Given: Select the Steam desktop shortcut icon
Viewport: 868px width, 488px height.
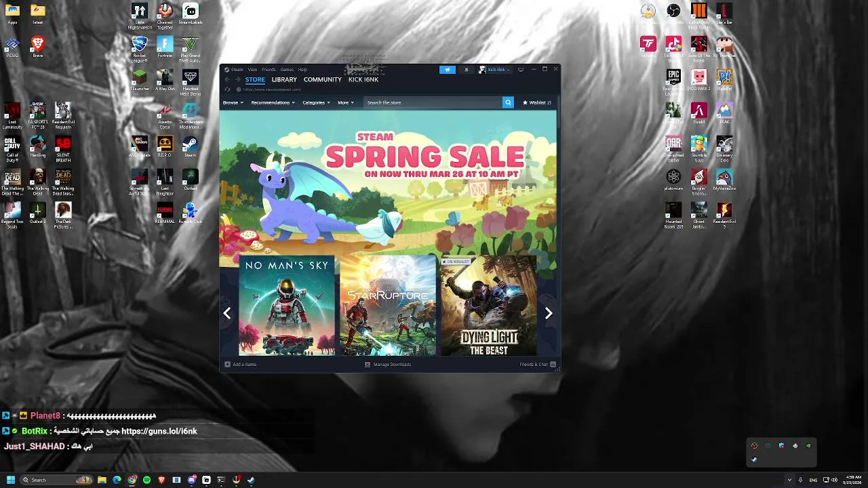Looking at the screenshot, I should [191, 146].
